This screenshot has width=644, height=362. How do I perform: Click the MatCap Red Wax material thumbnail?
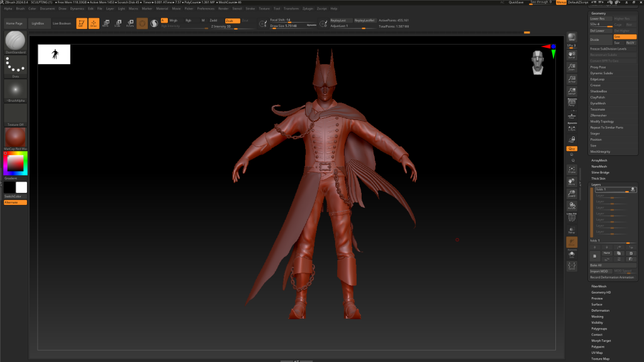[15, 138]
